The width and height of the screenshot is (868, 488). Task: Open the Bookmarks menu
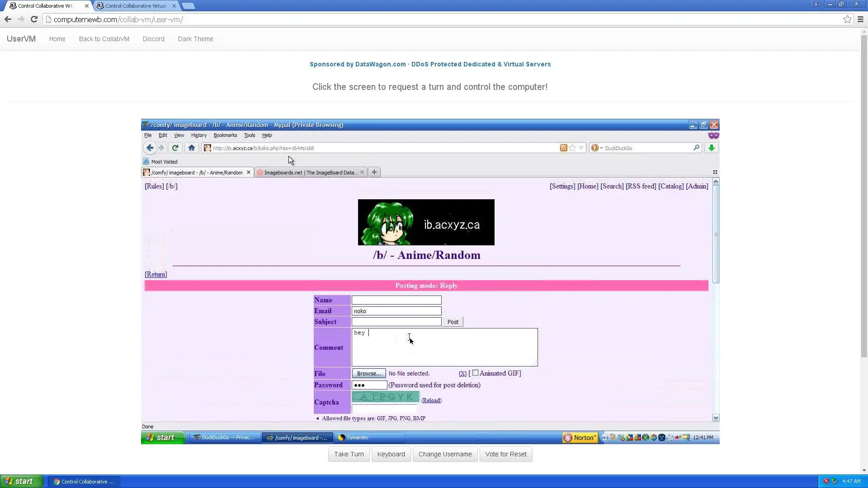(225, 135)
